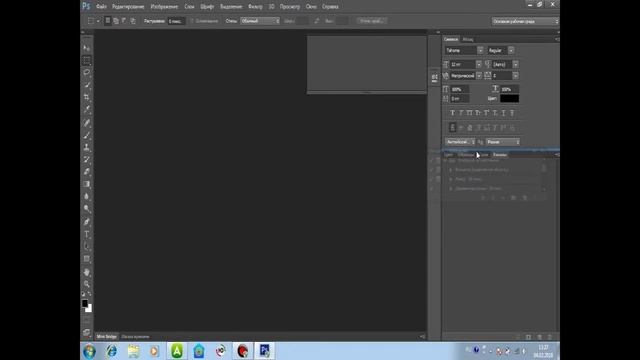Select the Lasso tool
This screenshot has height=360, width=640.
87,73
